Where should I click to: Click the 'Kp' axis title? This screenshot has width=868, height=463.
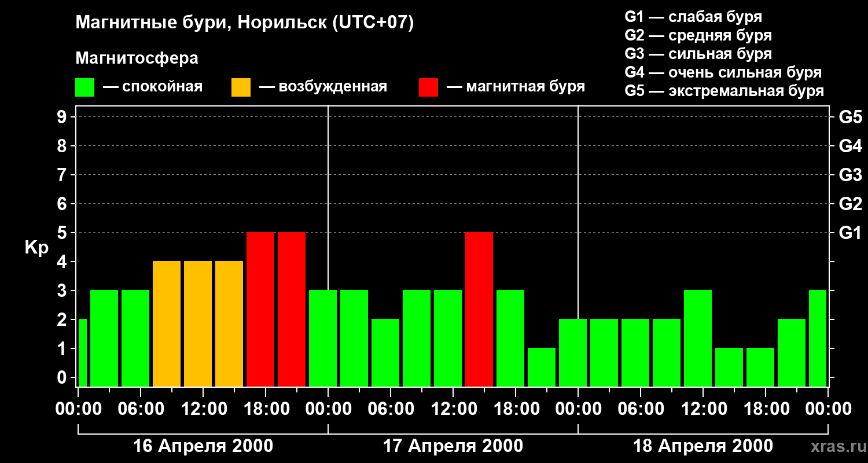(x=36, y=248)
